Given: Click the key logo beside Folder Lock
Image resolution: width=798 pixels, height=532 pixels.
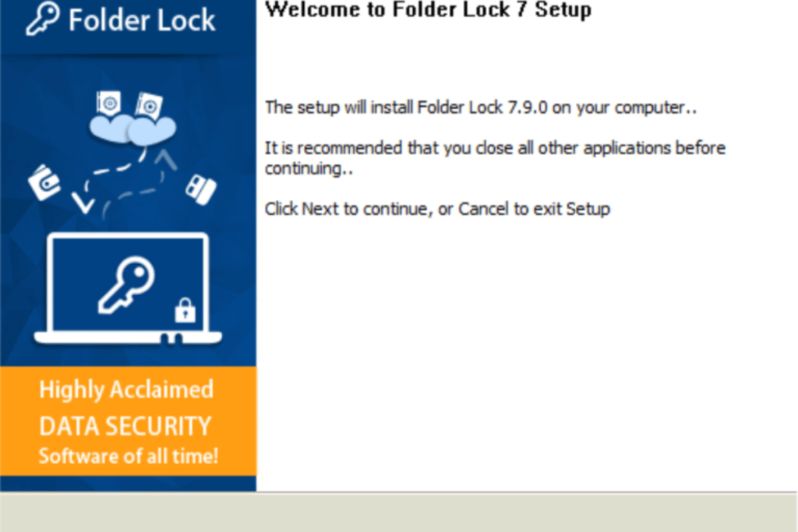Looking at the screenshot, I should pos(43,19).
